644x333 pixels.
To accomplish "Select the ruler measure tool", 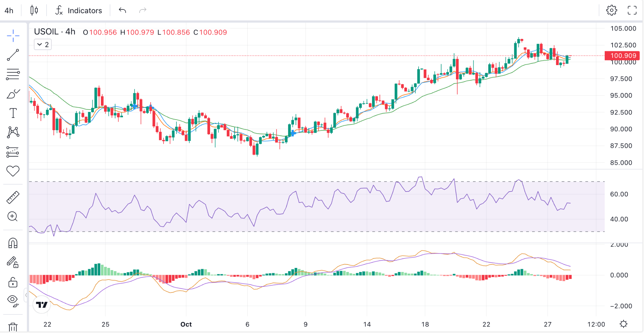I will coord(13,197).
